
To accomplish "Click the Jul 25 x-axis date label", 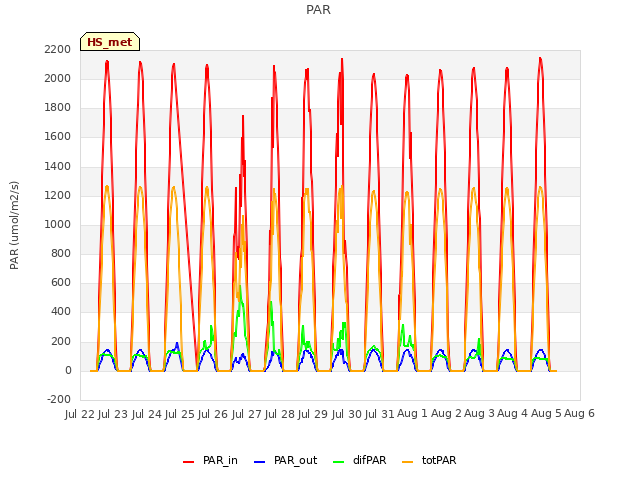I will click(x=180, y=414).
